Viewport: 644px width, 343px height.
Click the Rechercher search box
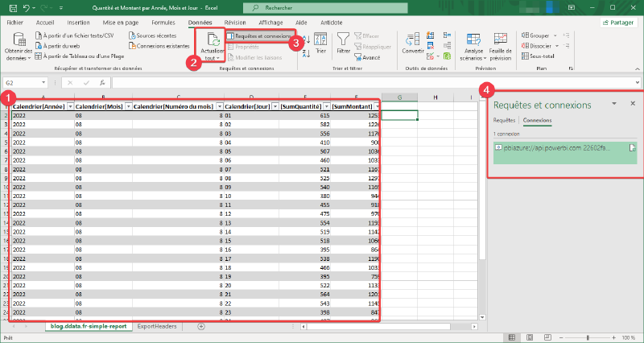pyautogui.click(x=325, y=8)
